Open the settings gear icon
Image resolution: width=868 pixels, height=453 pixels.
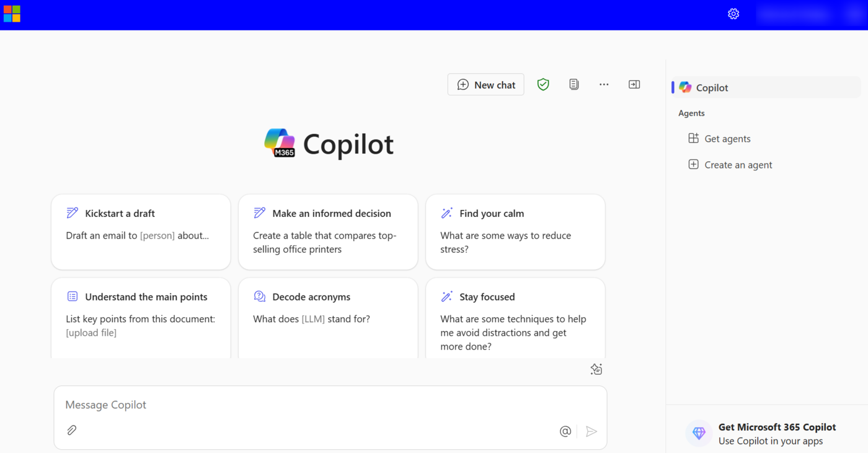733,14
